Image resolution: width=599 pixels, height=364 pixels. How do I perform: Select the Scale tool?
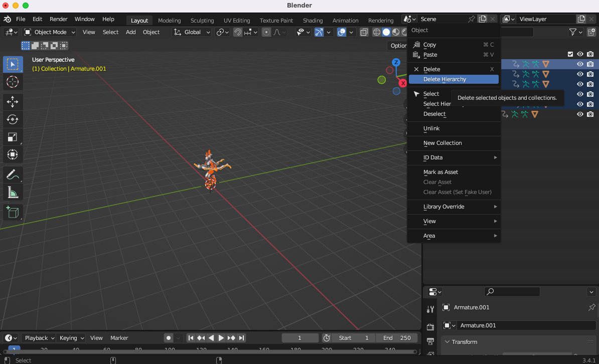coord(13,137)
